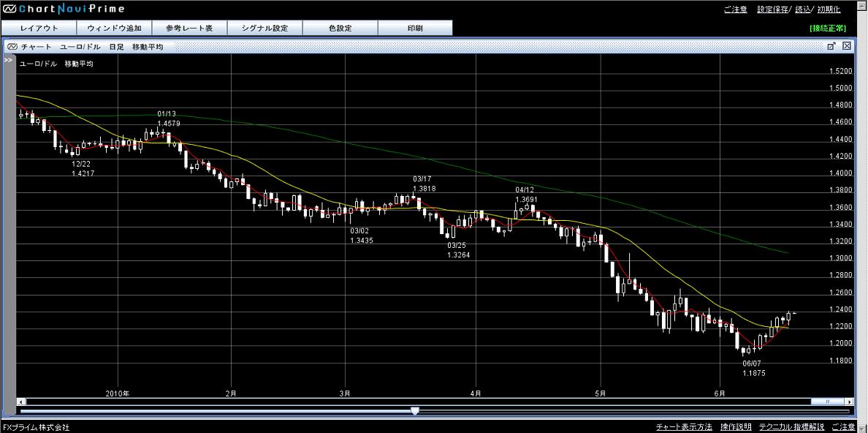This screenshot has height=433, width=868.
Task: Click the 接続正常 connection status
Action: coord(828,28)
